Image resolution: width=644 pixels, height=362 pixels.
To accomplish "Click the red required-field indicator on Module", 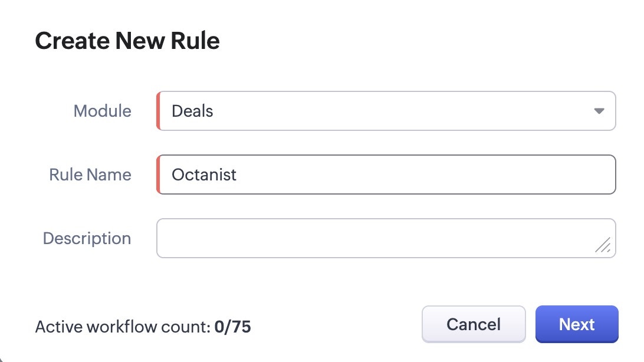I will pyautogui.click(x=159, y=111).
